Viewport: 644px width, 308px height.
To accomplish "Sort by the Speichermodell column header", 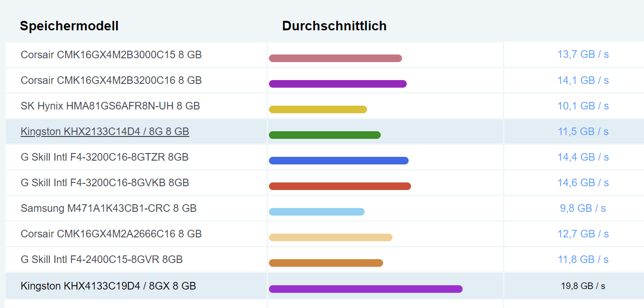I will coord(69,26).
